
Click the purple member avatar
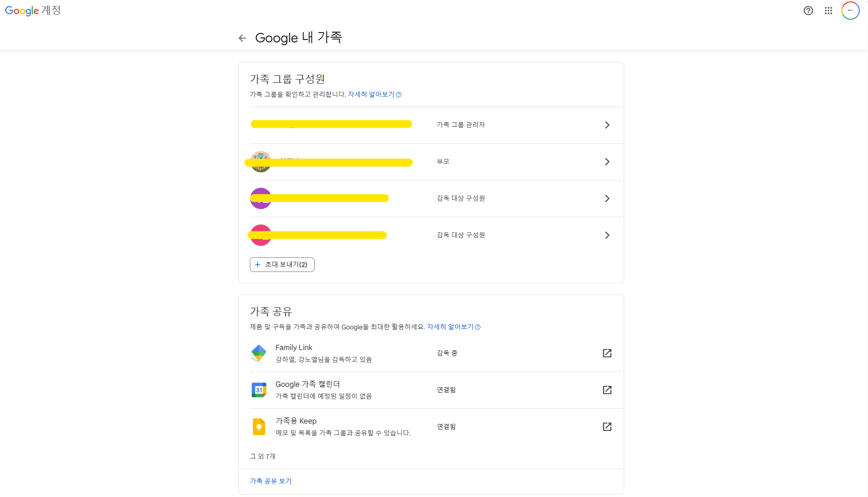pos(260,198)
